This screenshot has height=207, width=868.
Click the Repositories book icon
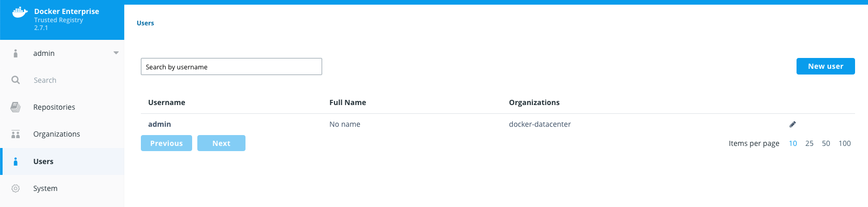pos(16,107)
